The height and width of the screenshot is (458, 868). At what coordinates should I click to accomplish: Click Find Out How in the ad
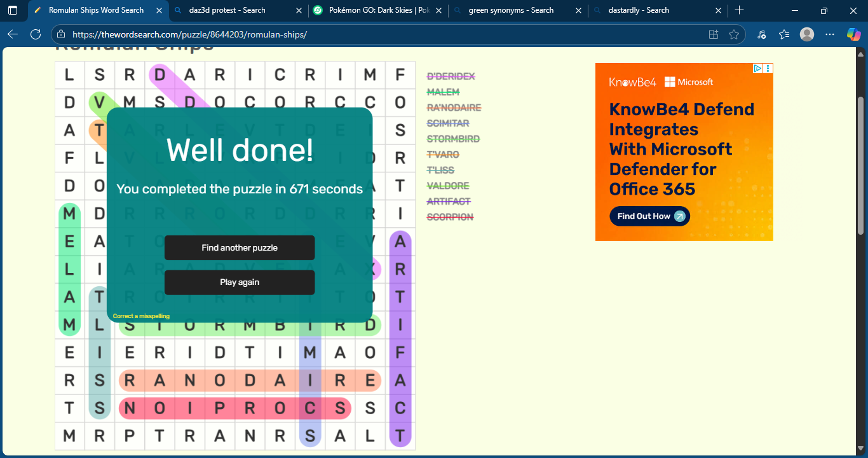649,216
